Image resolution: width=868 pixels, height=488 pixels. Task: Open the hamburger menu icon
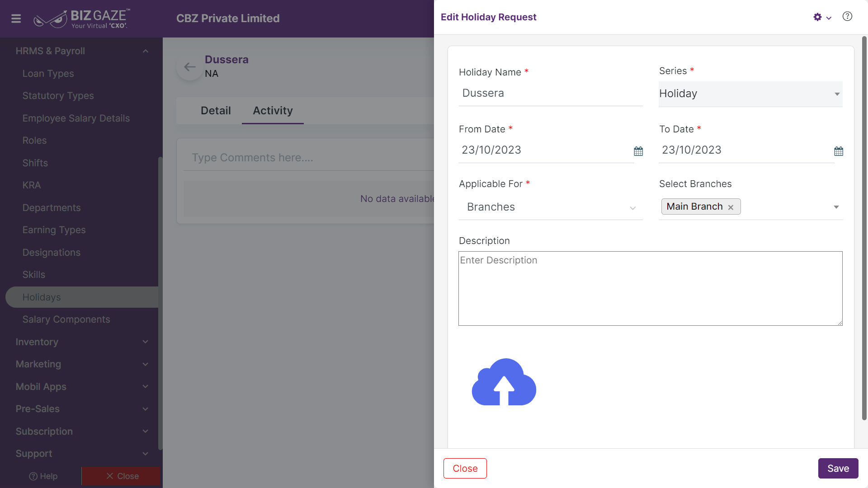pyautogui.click(x=16, y=19)
